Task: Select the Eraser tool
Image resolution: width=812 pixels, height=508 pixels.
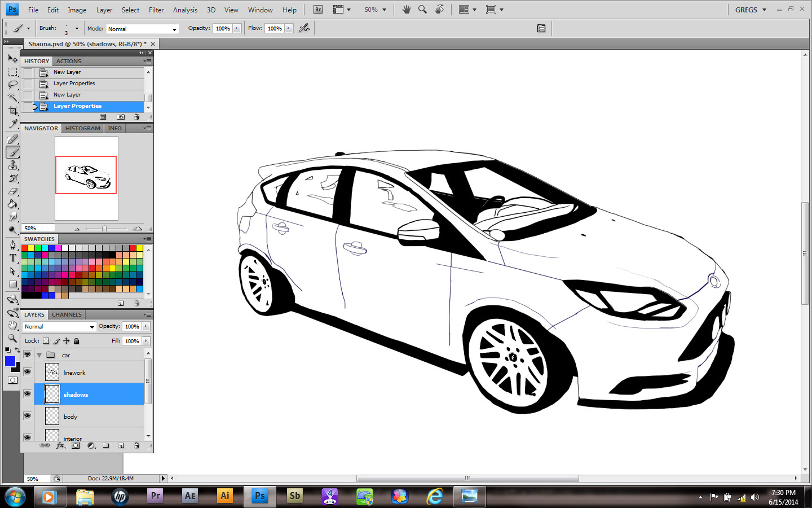Action: pyautogui.click(x=12, y=191)
